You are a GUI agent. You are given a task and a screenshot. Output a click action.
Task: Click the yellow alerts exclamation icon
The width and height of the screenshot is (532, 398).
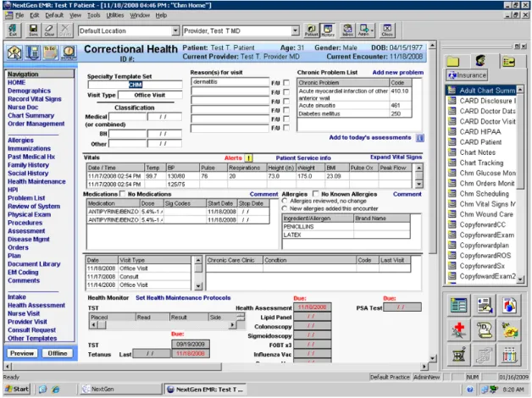(x=249, y=158)
